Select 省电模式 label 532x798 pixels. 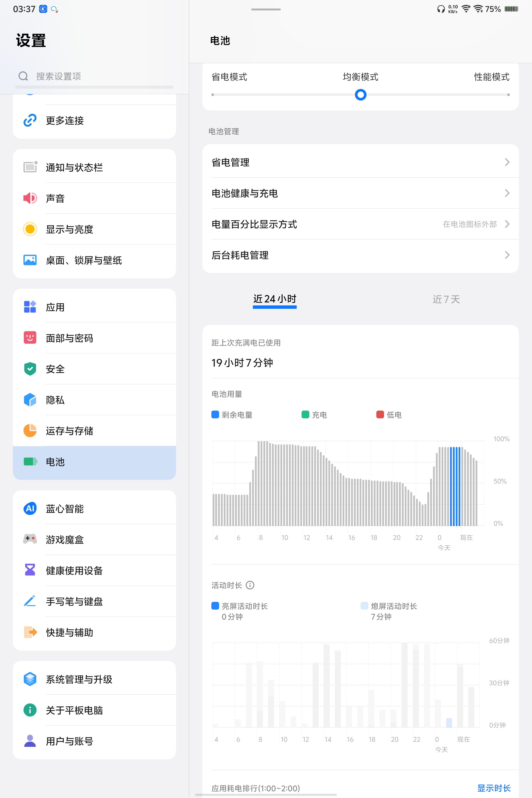click(229, 77)
